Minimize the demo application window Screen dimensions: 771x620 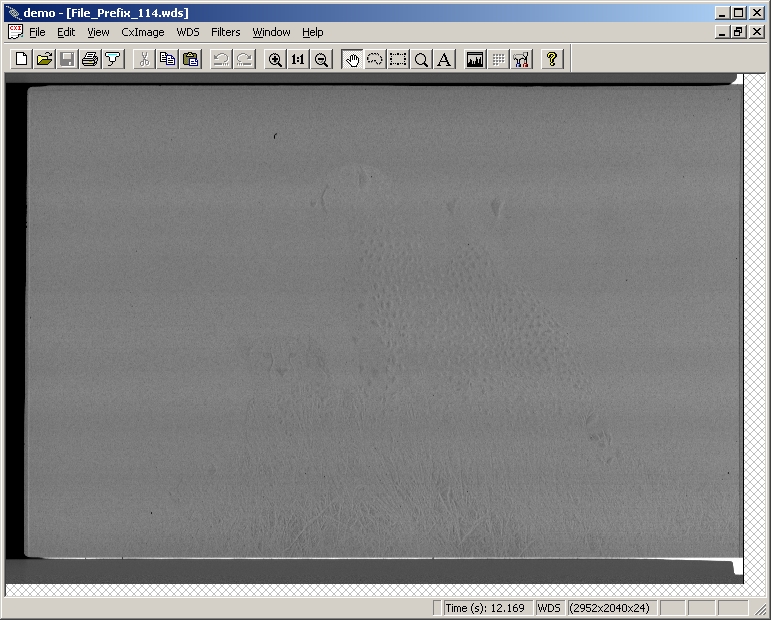pos(722,13)
